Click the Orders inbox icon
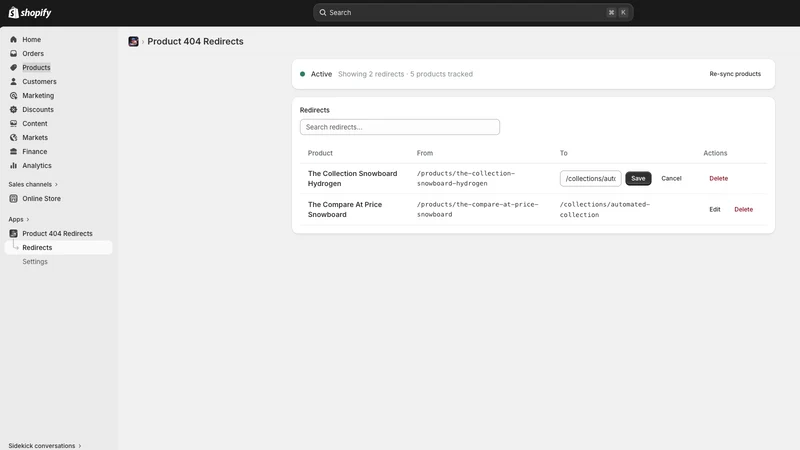 click(x=13, y=53)
